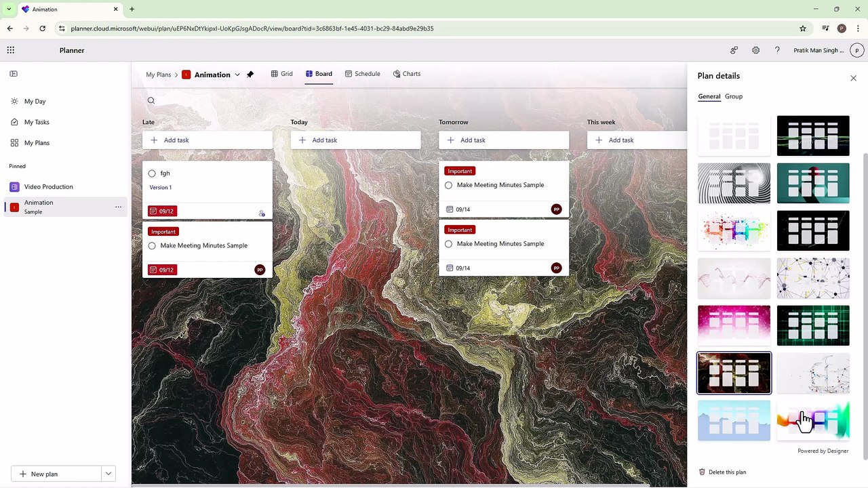868x488 pixels.
Task: Complete Make Meeting Minutes Sample in Late column
Action: 152,246
